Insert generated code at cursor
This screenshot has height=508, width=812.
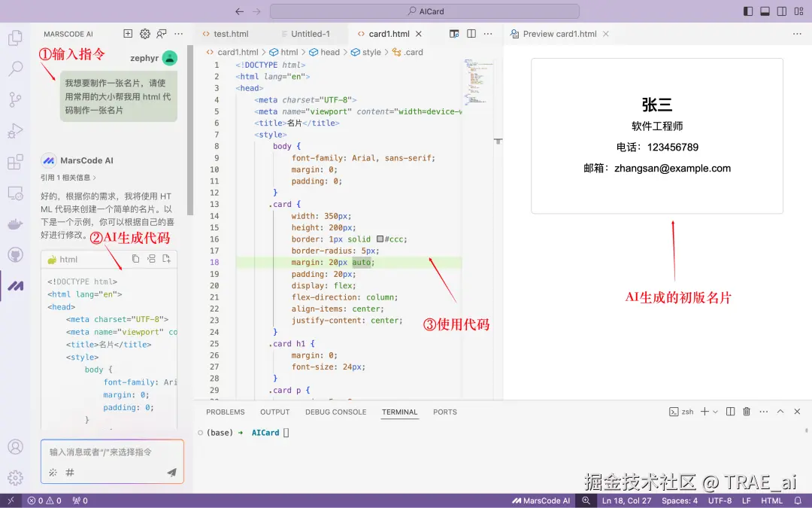pos(151,259)
